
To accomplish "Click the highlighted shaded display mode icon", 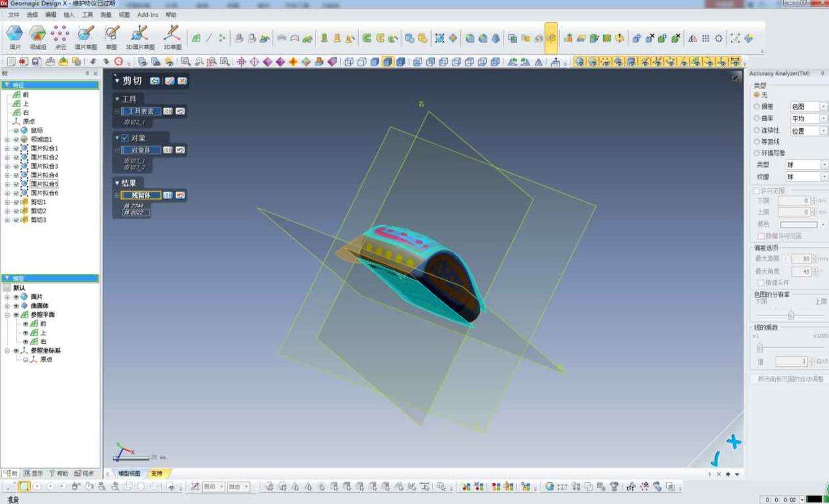I will (388, 61).
